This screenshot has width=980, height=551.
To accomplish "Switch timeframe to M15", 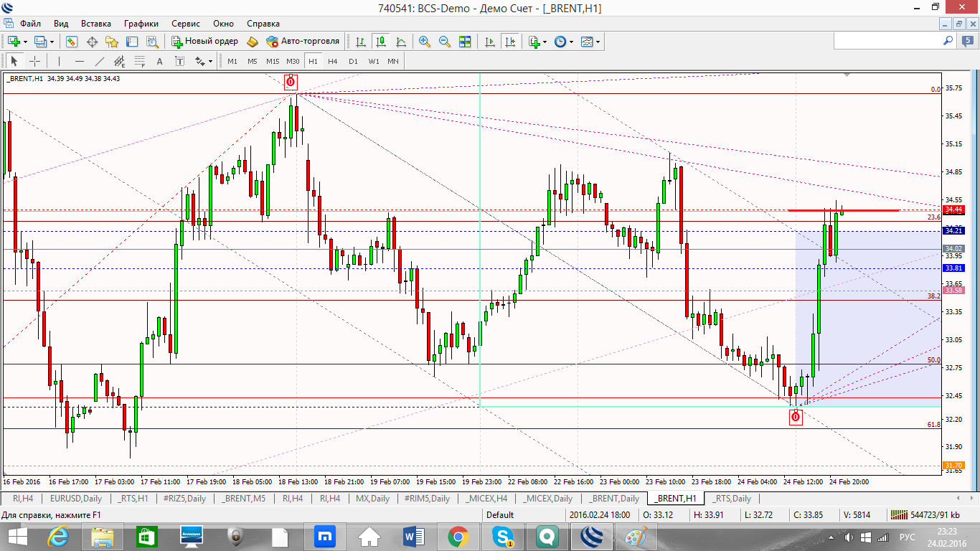I will pos(273,61).
